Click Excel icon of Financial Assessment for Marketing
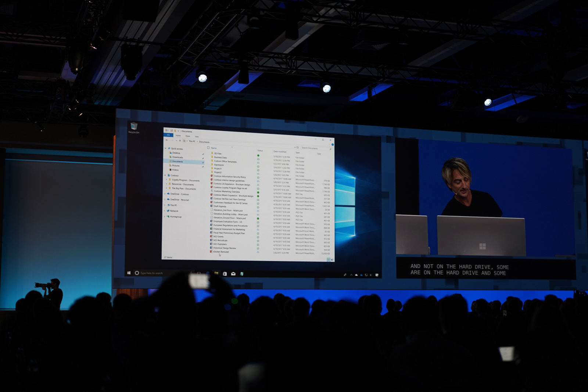588x392 pixels. (211, 229)
